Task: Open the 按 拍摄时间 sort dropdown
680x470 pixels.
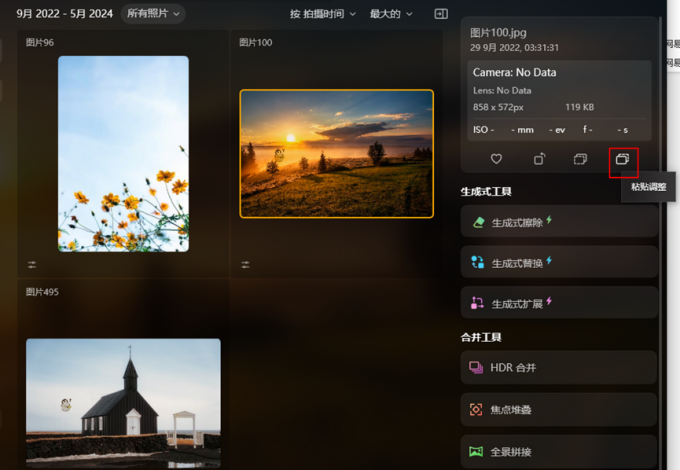Action: coord(323,14)
